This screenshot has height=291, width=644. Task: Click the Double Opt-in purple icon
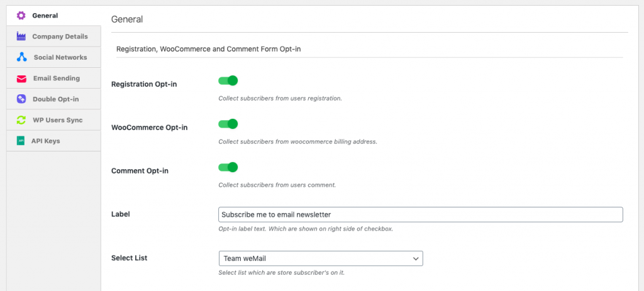(x=21, y=99)
